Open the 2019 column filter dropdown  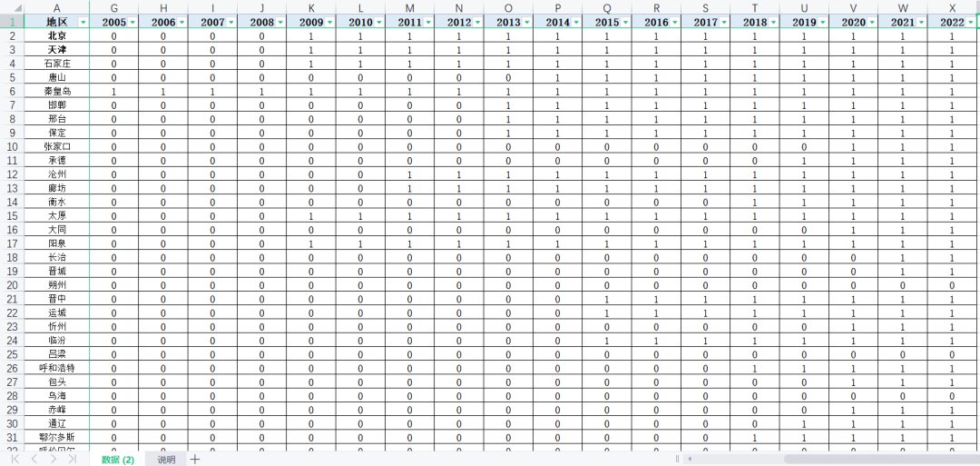(824, 23)
